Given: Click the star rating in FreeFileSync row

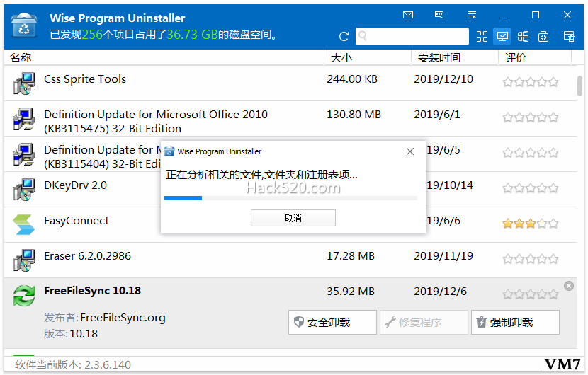Looking at the screenshot, I should [x=530, y=294].
